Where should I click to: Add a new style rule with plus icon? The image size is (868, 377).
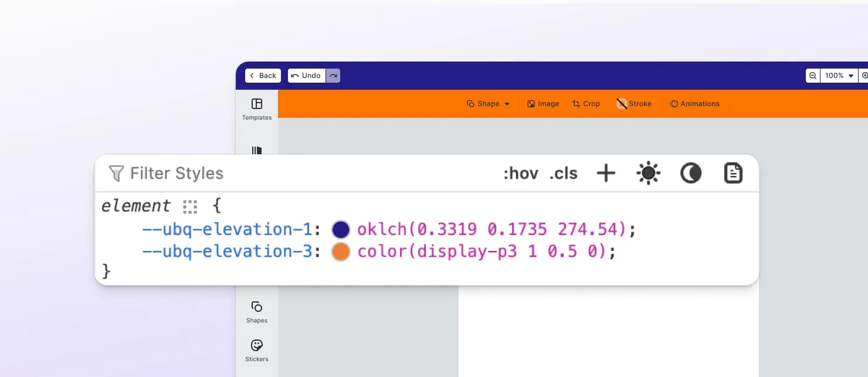(606, 173)
